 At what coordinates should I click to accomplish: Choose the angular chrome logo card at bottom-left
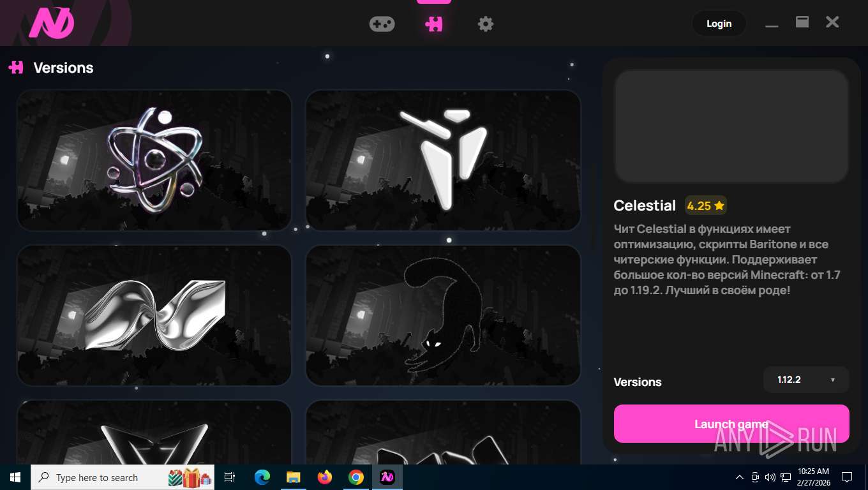pos(154,433)
